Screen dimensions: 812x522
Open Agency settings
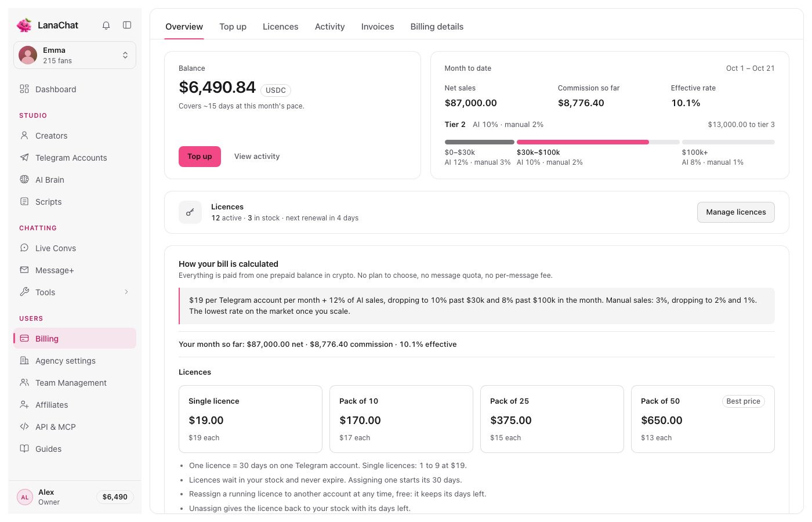[x=75, y=360]
